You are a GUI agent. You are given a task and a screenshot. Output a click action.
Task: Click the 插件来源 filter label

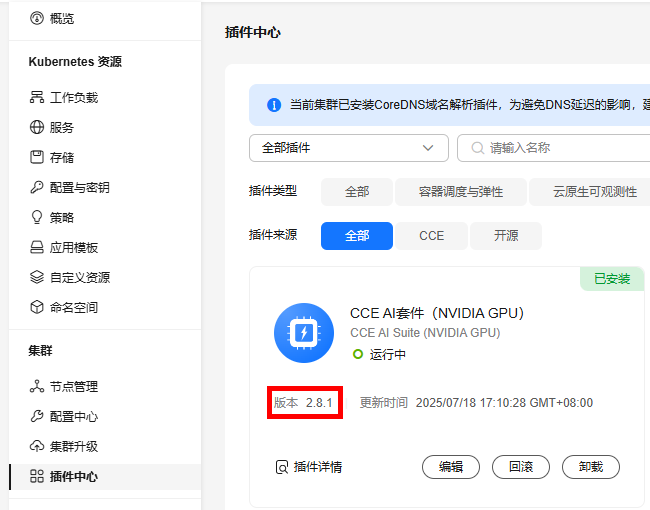coord(273,235)
